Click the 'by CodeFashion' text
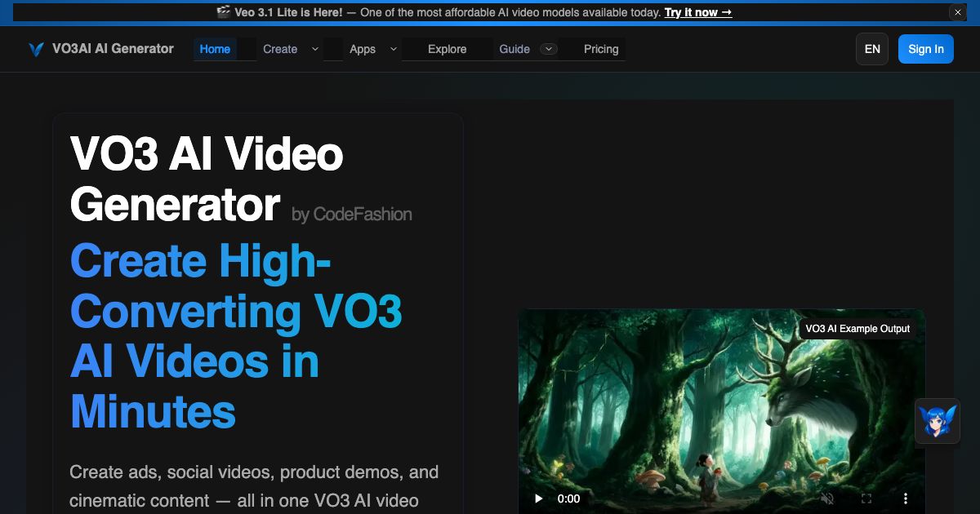 coord(352,215)
